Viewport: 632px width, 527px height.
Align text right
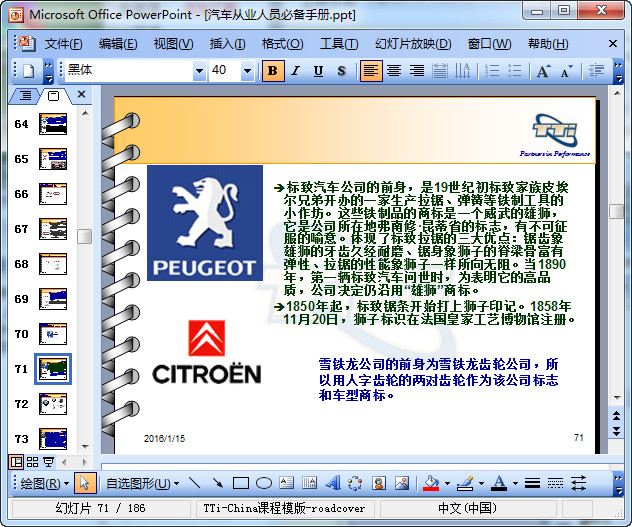417,71
